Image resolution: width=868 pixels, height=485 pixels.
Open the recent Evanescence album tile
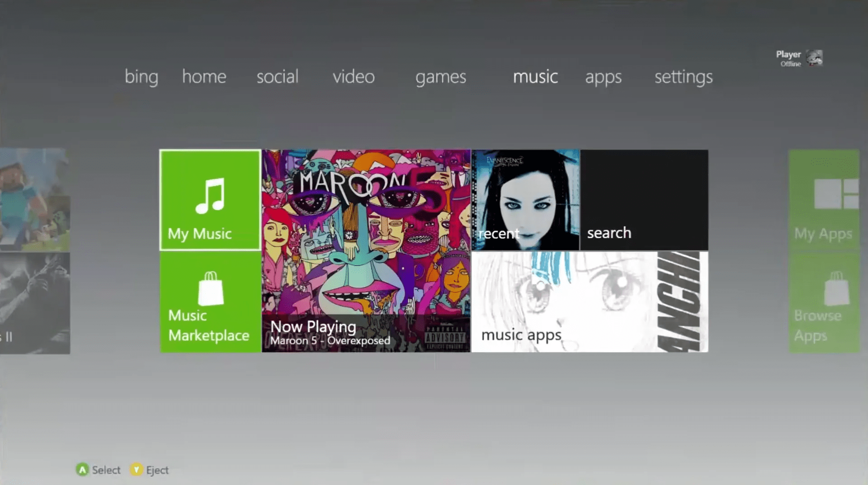click(x=525, y=200)
